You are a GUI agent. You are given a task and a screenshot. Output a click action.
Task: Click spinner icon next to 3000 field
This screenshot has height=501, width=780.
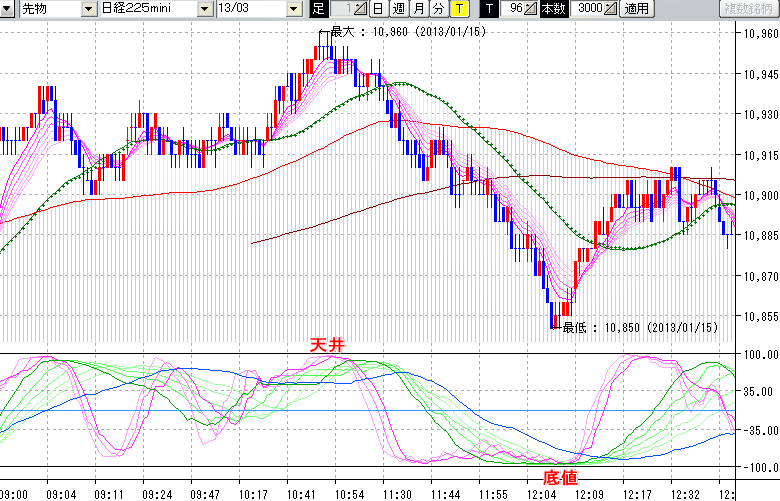(x=611, y=9)
